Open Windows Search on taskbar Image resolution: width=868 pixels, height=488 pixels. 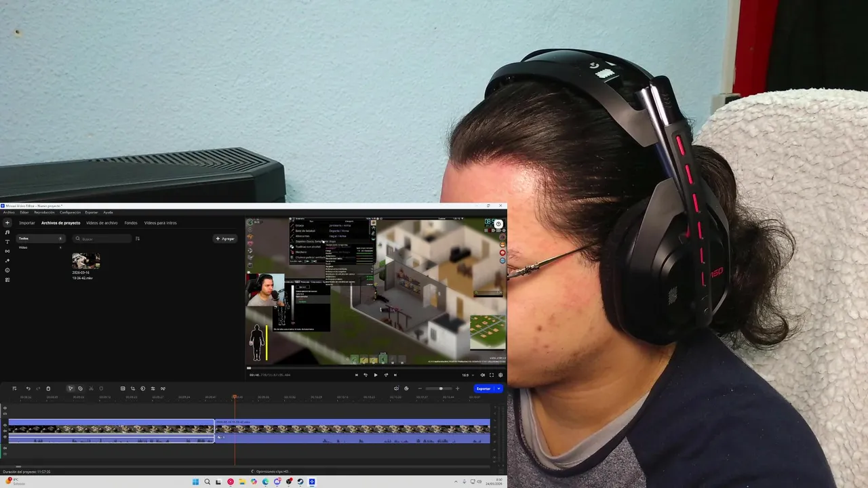point(207,482)
